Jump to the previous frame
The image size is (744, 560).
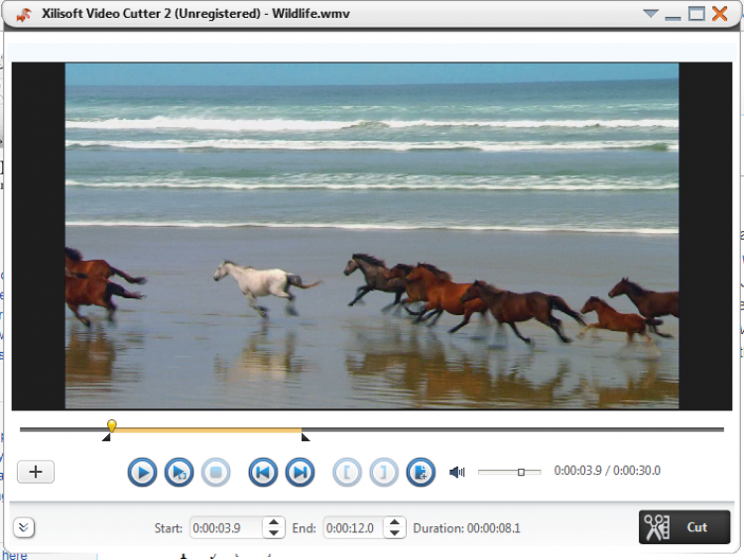262,473
